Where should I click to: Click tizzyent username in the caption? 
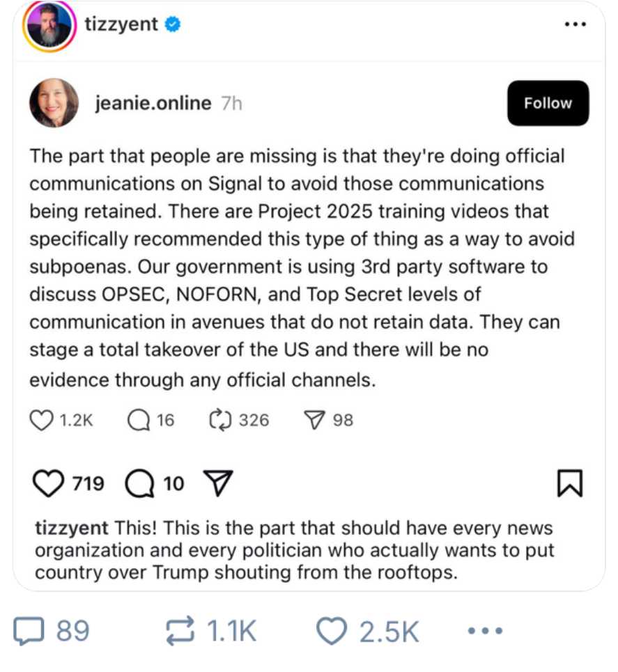pos(71,527)
